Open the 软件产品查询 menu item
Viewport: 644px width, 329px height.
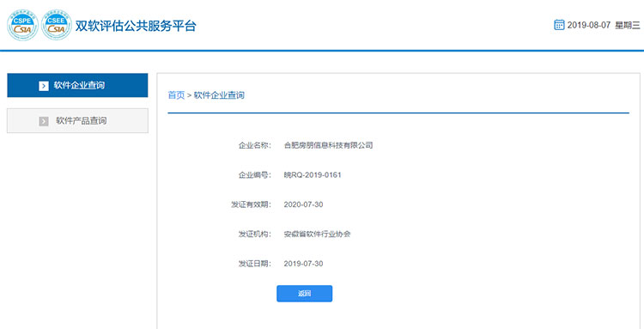pyautogui.click(x=77, y=121)
